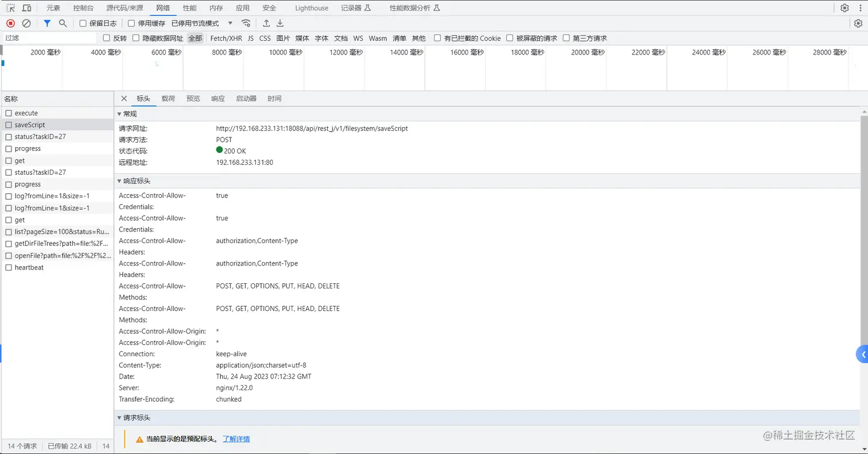Select the openFile request row
The width and height of the screenshot is (868, 454).
pos(57,255)
